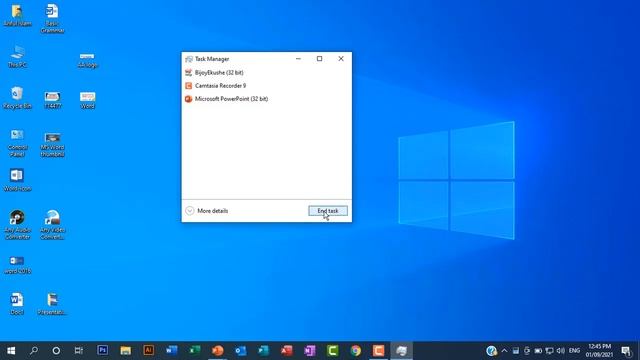Screen dimensions: 640x360
Task: Select the Basic Grammar document on desktop
Action: coord(52,19)
